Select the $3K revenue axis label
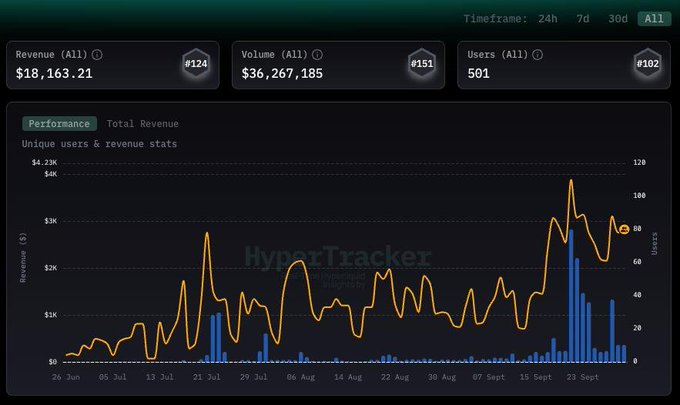The height and width of the screenshot is (405, 680). (x=50, y=221)
